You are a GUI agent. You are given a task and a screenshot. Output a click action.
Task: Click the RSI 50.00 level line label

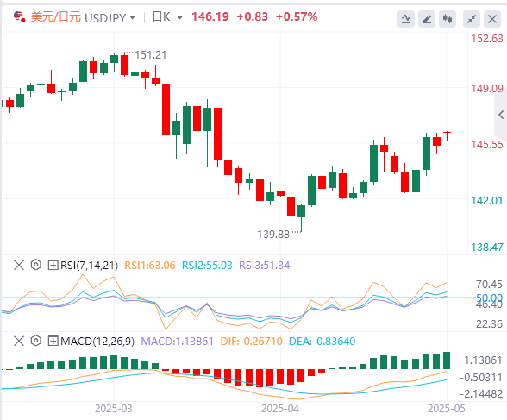click(x=489, y=298)
